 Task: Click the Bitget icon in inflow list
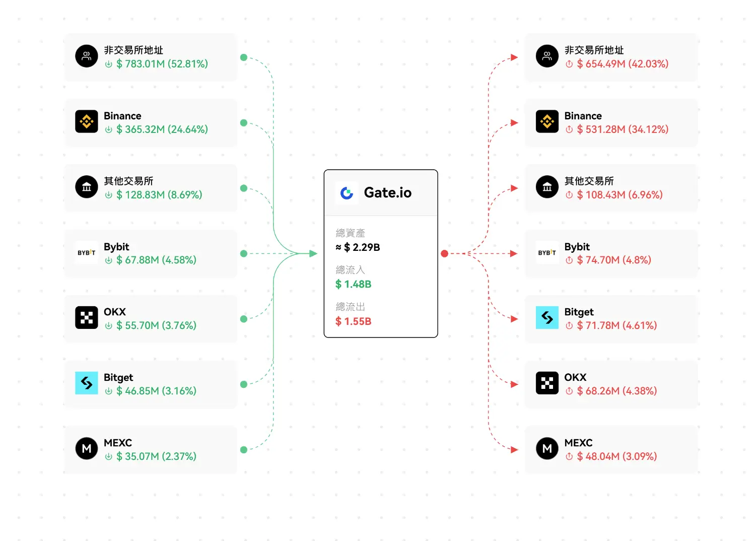click(x=87, y=383)
